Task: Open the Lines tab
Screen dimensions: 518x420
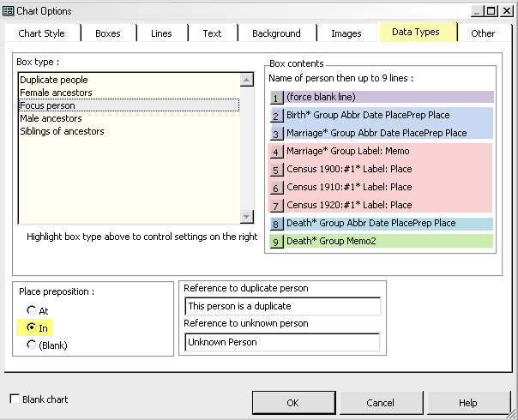Action: pos(161,33)
